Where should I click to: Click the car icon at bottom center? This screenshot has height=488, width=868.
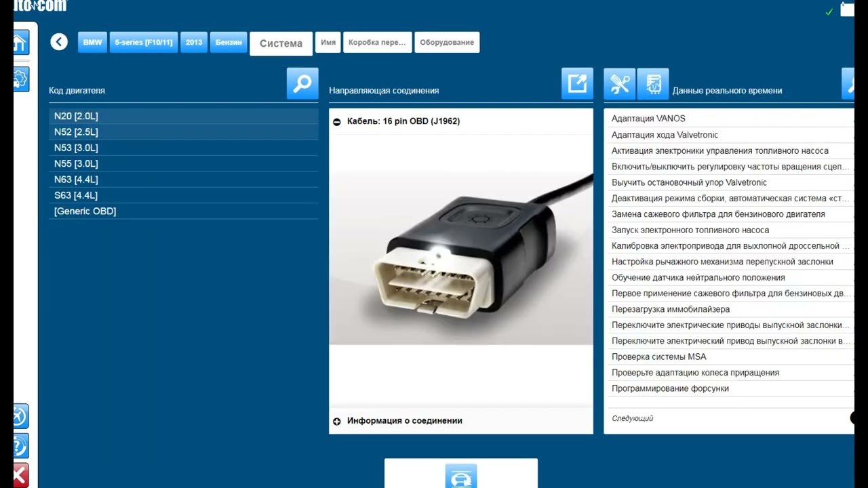(461, 476)
